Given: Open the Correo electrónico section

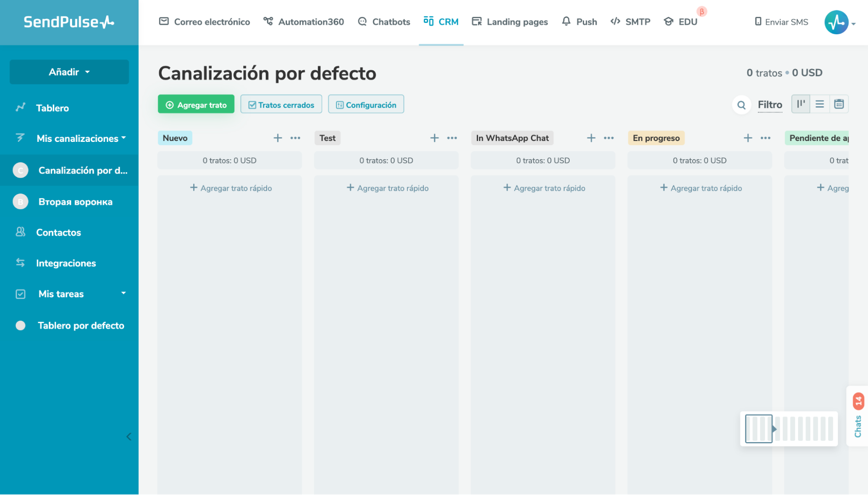Looking at the screenshot, I should click(x=205, y=22).
